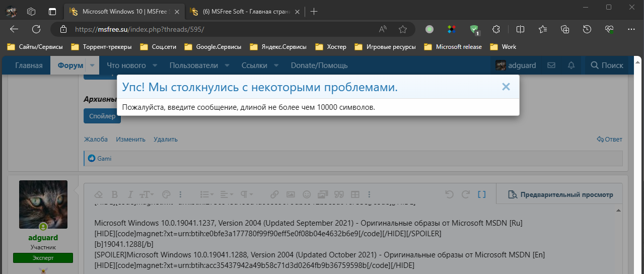
Task: Open the private messages envelope icon
Action: 551,65
